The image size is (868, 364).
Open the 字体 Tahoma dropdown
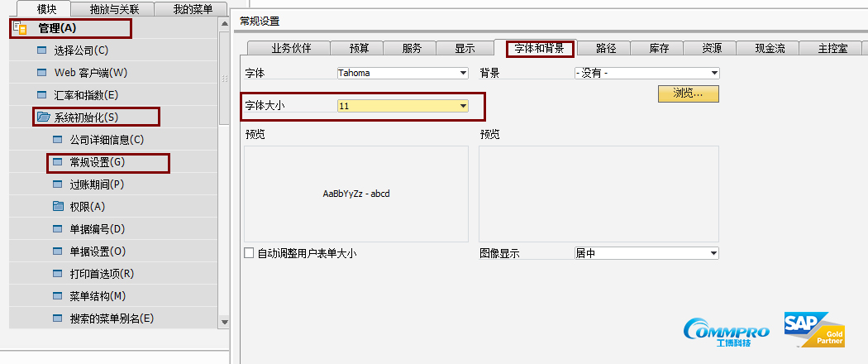click(x=463, y=73)
